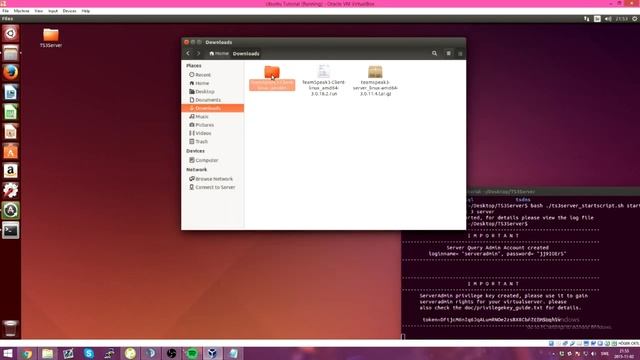Open TS3Server folder on desktop

[51, 38]
